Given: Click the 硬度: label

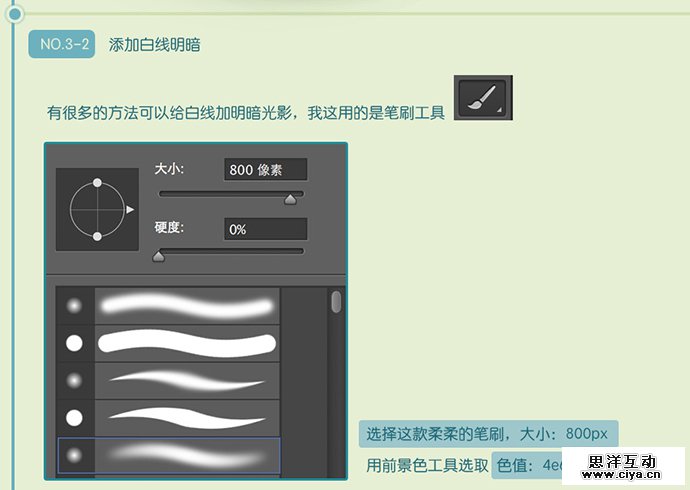Looking at the screenshot, I should 169,228.
